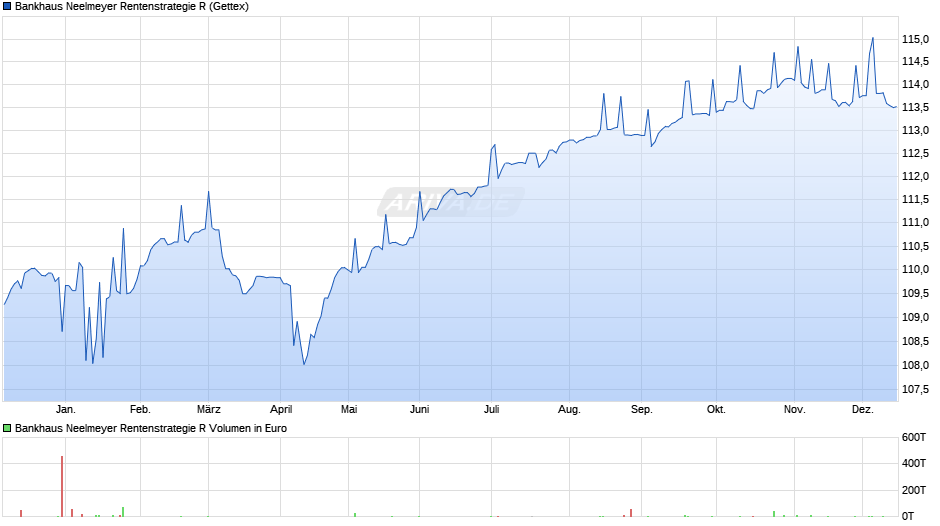
Task: Click the 'Okt.' month axis label
Action: [716, 410]
